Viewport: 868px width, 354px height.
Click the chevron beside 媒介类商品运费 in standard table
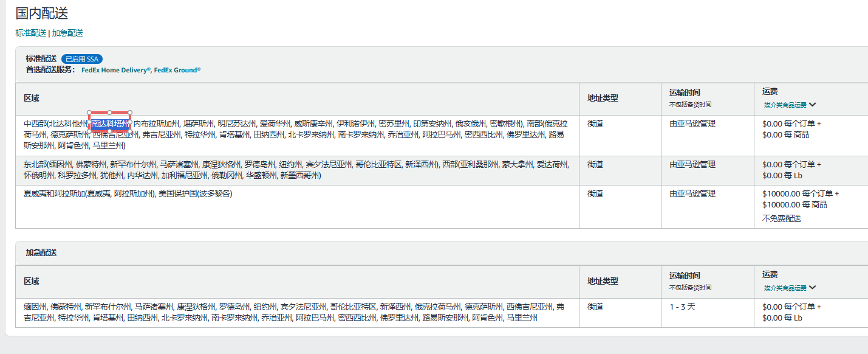tap(812, 105)
